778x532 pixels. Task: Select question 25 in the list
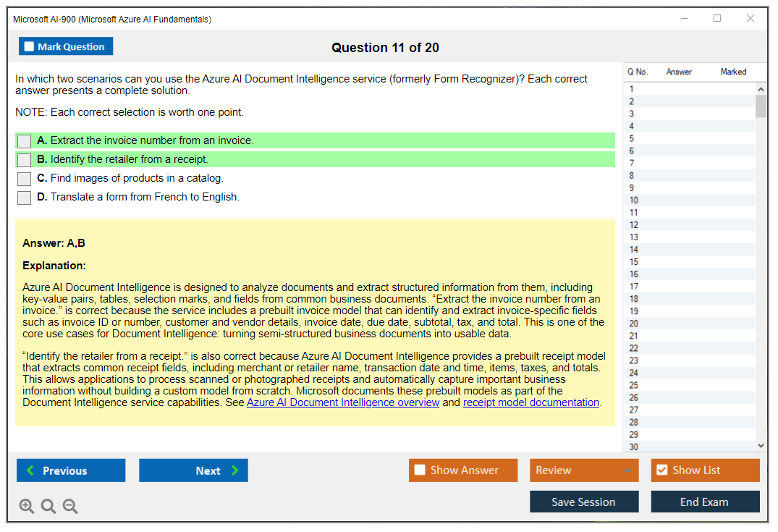pos(689,385)
